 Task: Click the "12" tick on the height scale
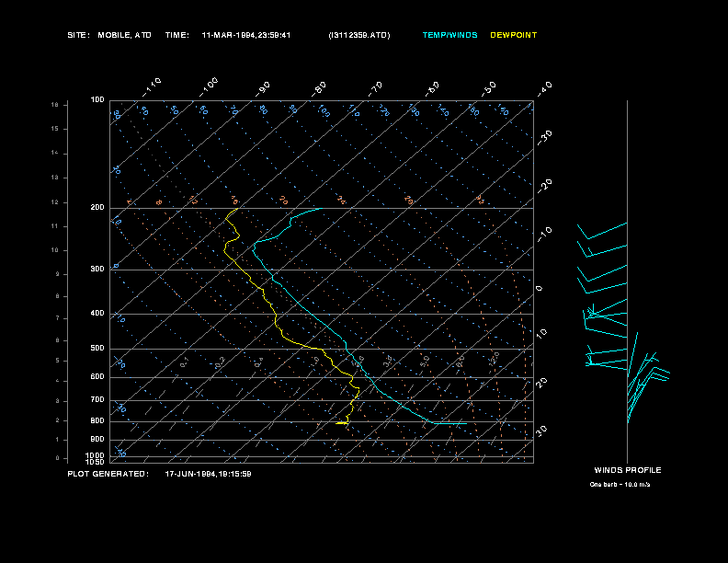pyautogui.click(x=55, y=202)
